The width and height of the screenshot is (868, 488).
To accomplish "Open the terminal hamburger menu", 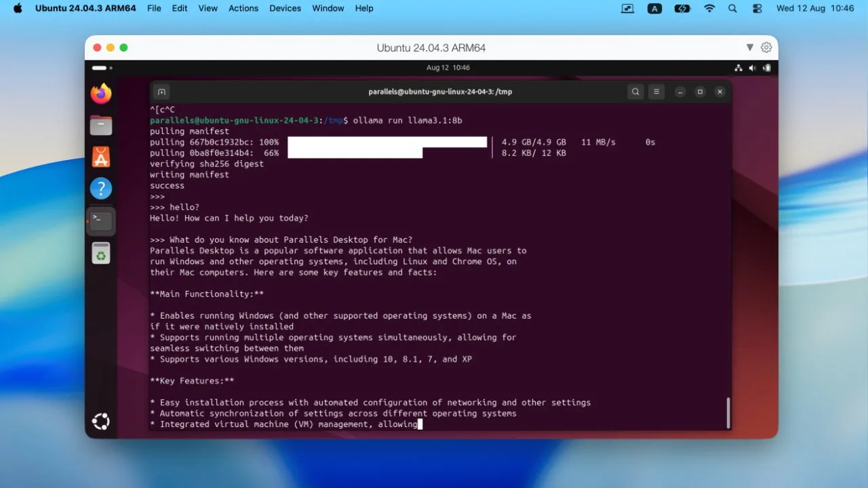I will [656, 91].
